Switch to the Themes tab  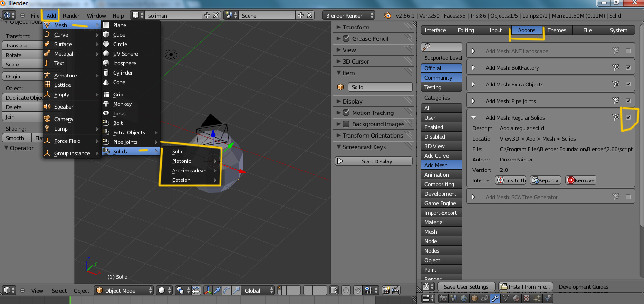pyautogui.click(x=557, y=30)
